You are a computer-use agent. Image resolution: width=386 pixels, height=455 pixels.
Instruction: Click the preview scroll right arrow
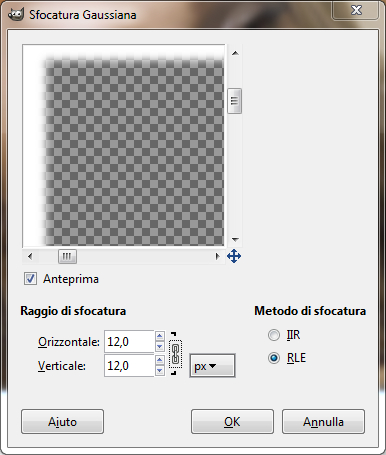click(217, 256)
